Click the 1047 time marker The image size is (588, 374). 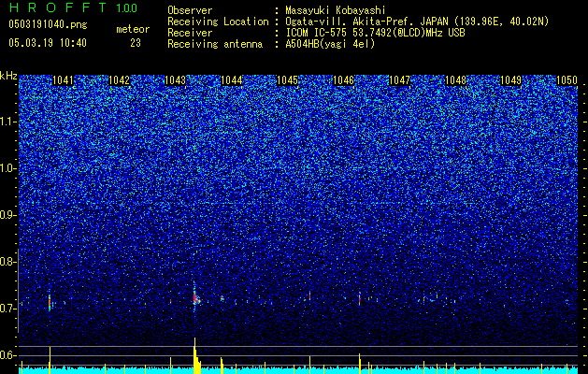[x=399, y=80]
